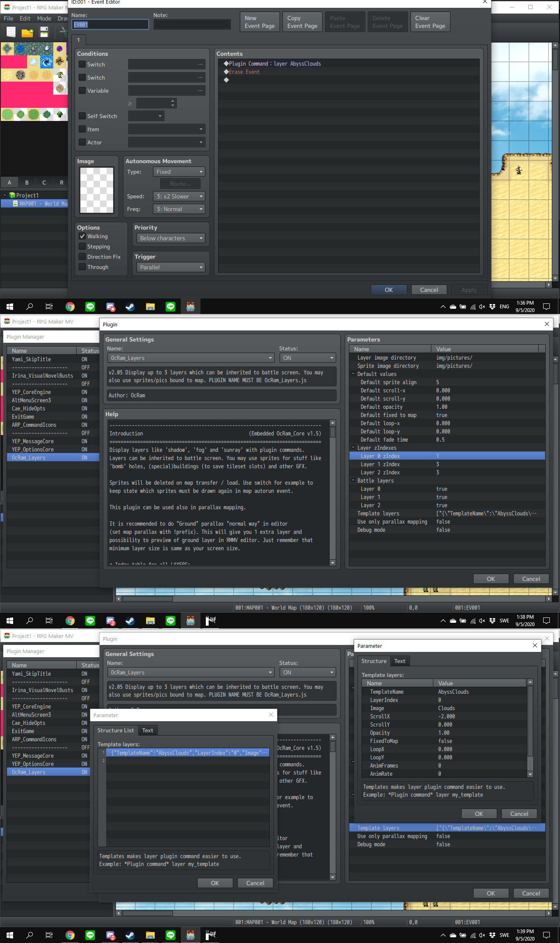Image resolution: width=560 pixels, height=943 pixels.
Task: Open Steam from the taskbar showing 1:38 PM
Action: click(130, 621)
